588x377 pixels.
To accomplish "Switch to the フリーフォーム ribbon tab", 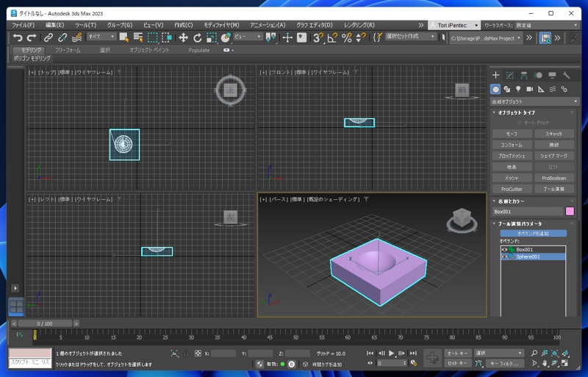I will pyautogui.click(x=68, y=50).
